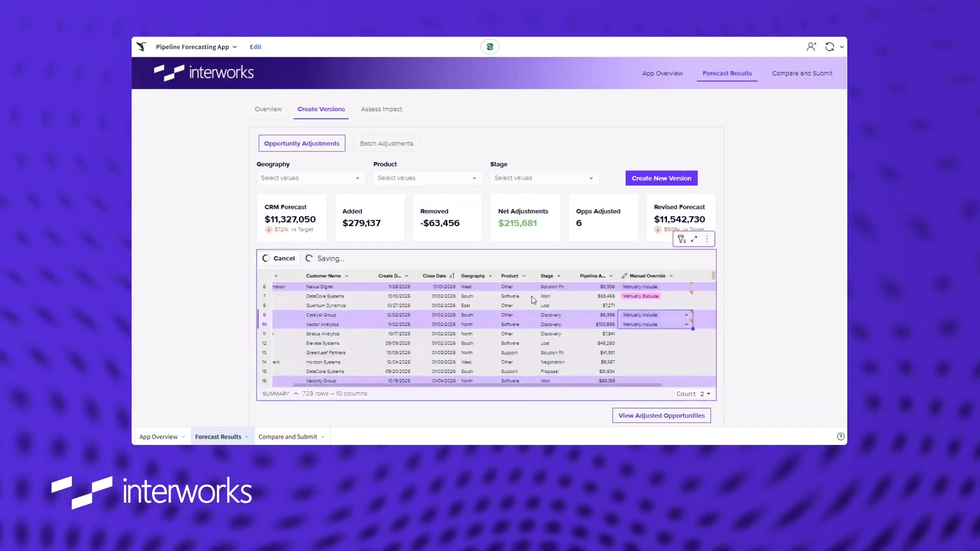Open the green status badge icon

point(490,47)
